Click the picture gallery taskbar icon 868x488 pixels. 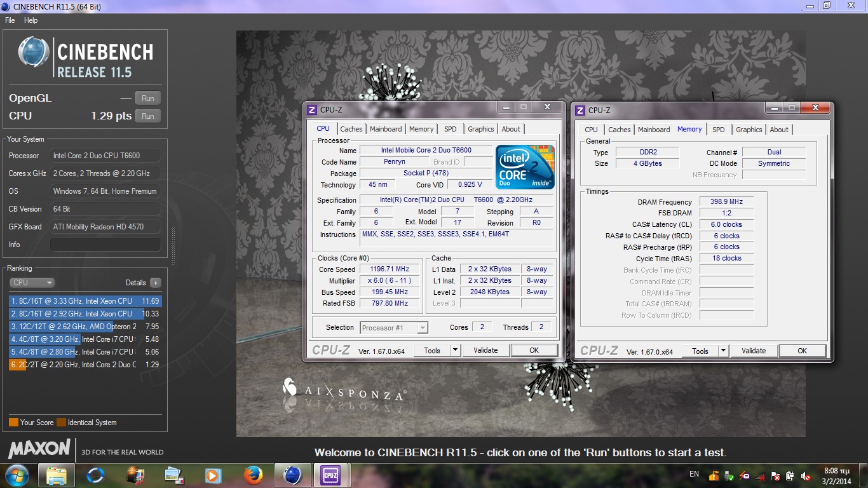pyautogui.click(x=173, y=475)
